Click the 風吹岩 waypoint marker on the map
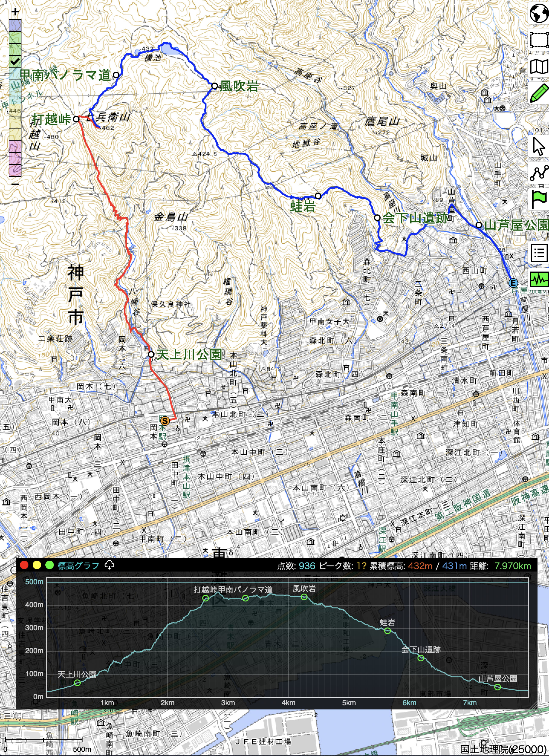The width and height of the screenshot is (549, 756). [214, 86]
